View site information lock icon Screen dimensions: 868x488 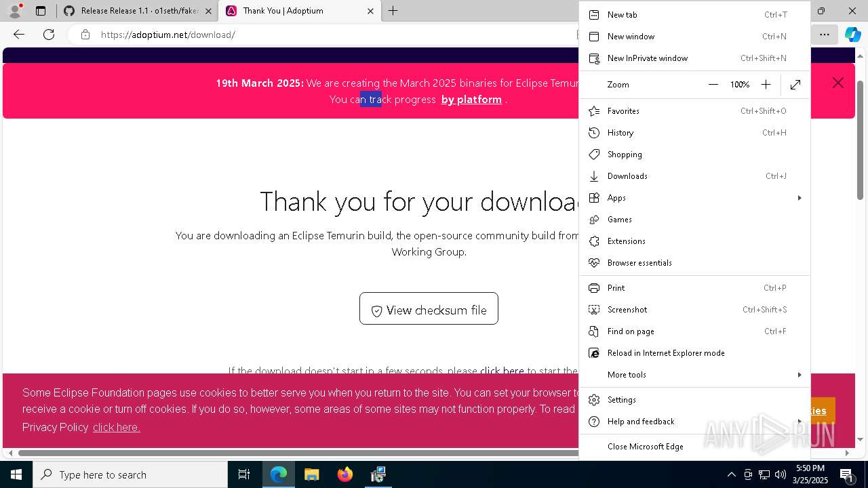pyautogui.click(x=85, y=35)
